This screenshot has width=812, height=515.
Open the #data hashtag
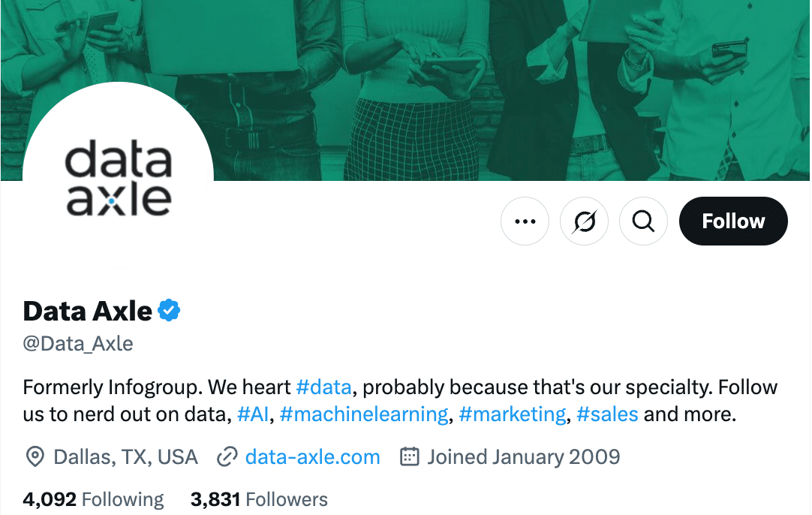tap(324, 387)
